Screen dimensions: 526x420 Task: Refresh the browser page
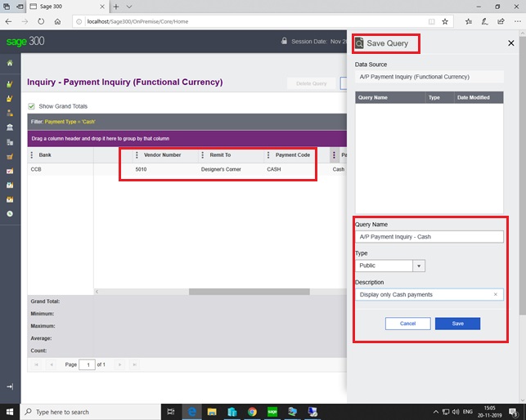click(x=41, y=21)
